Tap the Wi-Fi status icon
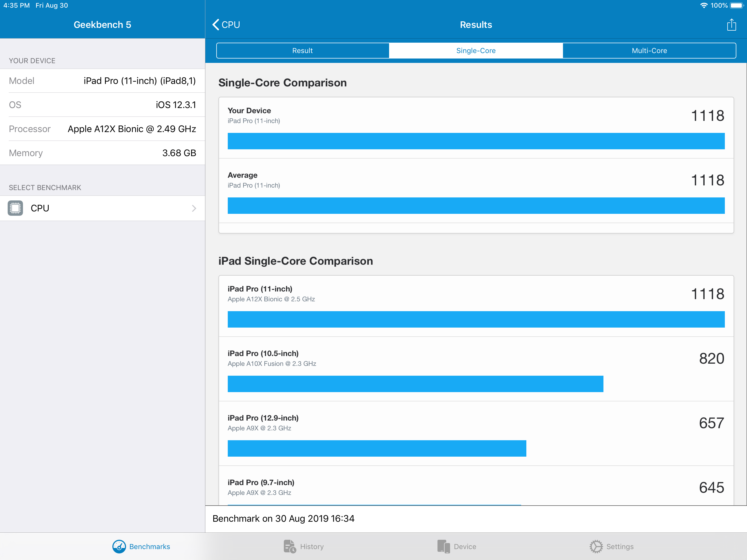The height and width of the screenshot is (560, 747). 704,5
